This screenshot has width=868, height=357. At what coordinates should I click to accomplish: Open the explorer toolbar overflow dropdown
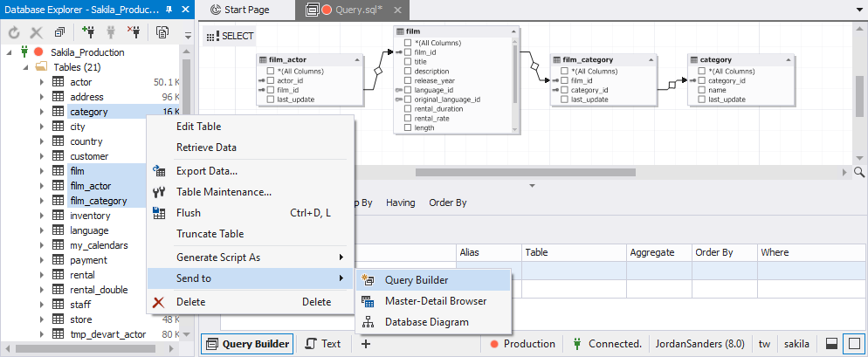coord(188,36)
